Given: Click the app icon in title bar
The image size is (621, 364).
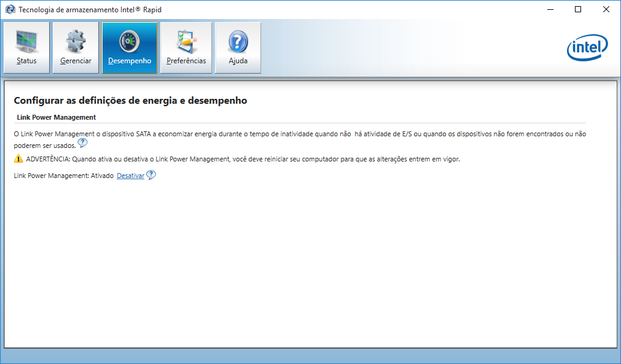Looking at the screenshot, I should (x=10, y=9).
